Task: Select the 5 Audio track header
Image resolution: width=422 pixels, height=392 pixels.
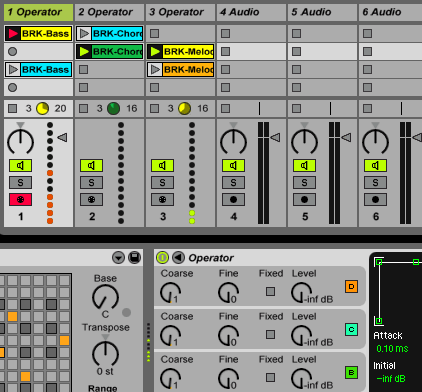Action: click(322, 12)
